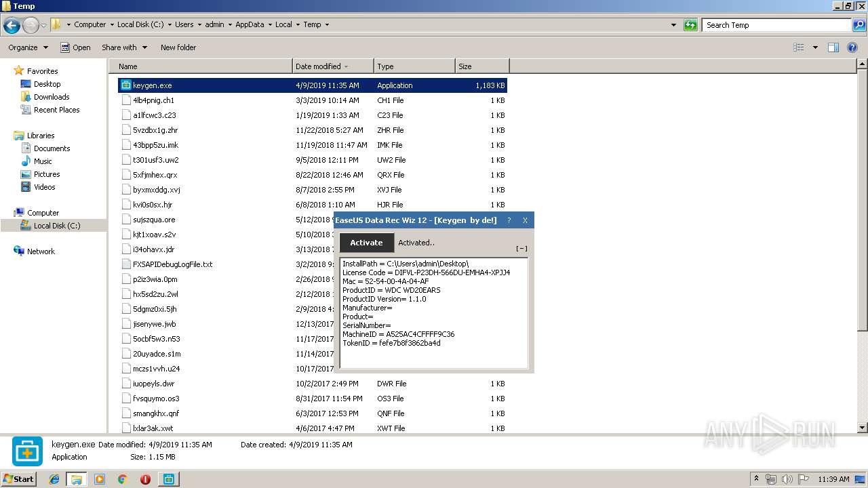The image size is (868, 488).
Task: Open Recent Places in Favorites
Action: (x=56, y=110)
